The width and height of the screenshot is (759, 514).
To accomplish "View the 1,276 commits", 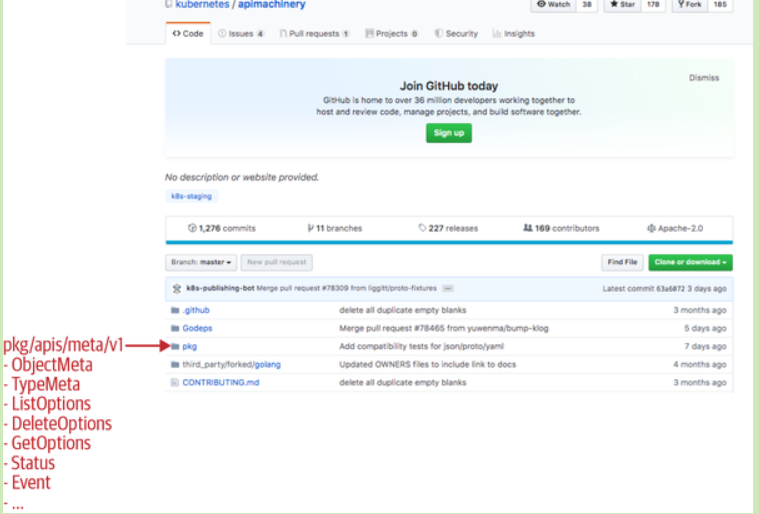I will 222,228.
